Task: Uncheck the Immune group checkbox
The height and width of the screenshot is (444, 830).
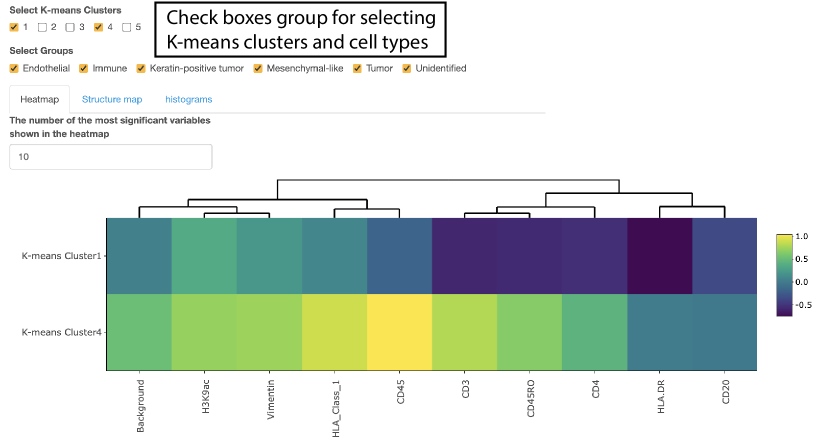Action: click(84, 69)
